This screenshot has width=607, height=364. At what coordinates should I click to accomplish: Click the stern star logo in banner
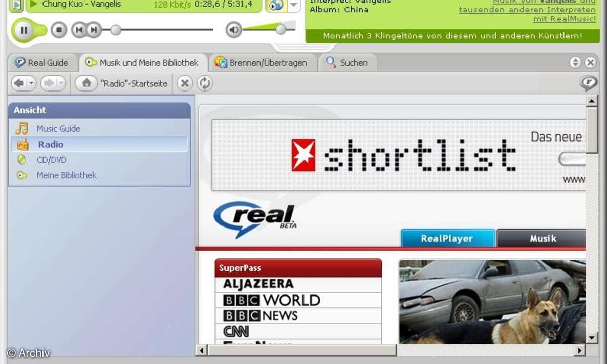click(x=303, y=155)
